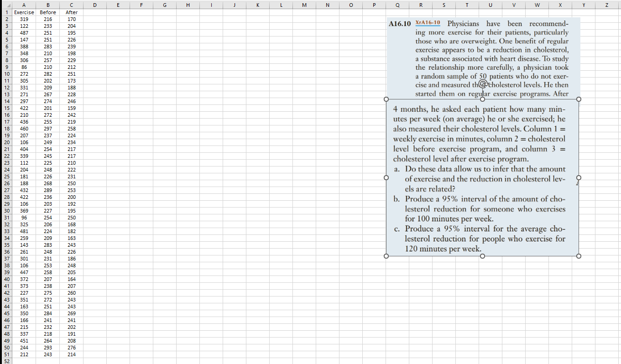Viewport: 621px width, 364px height.
Task: Click the top-center resize handle of the image
Action: click(x=482, y=99)
